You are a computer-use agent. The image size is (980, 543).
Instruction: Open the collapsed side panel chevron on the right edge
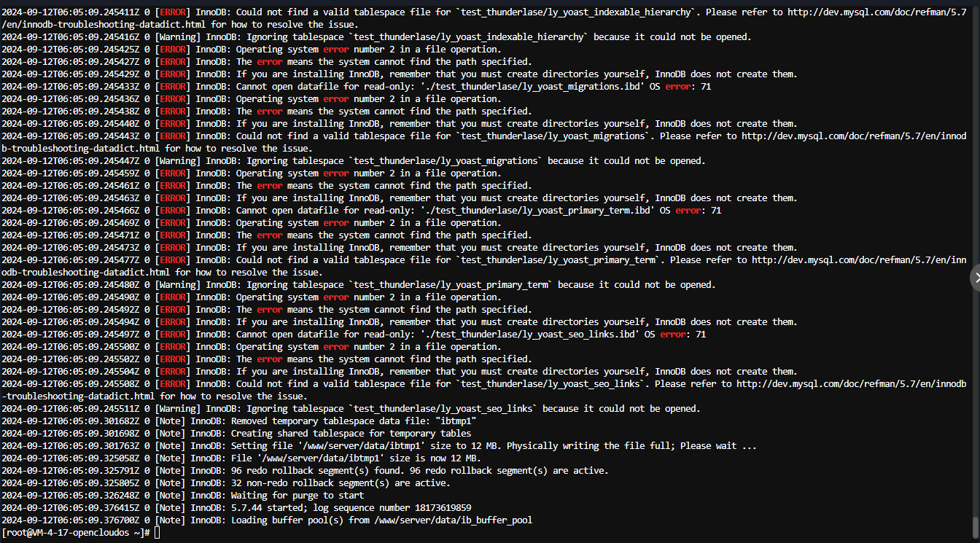click(976, 278)
